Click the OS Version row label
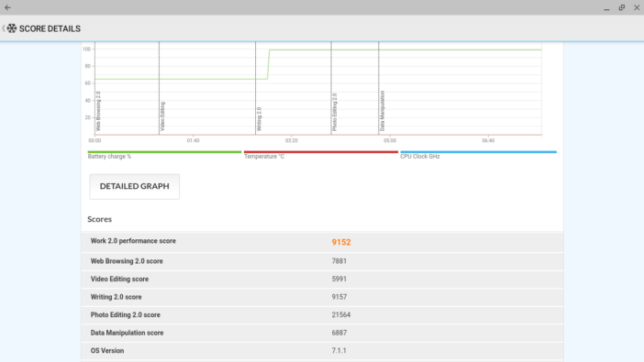Viewport: 644px width, 362px height. point(107,350)
